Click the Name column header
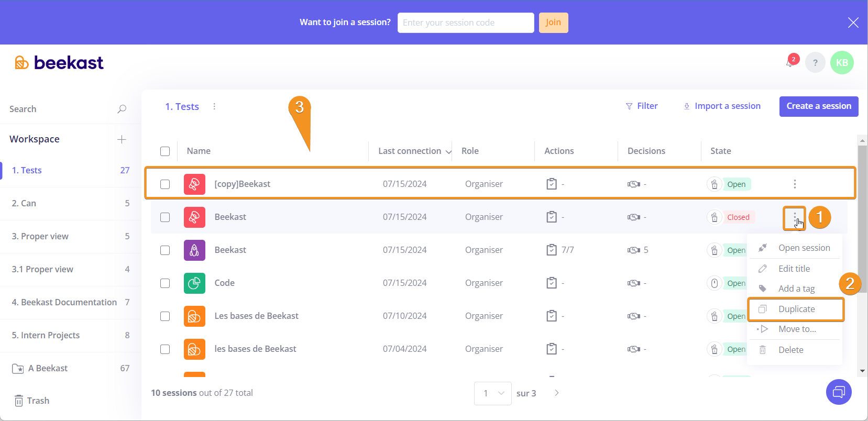The width and height of the screenshot is (868, 421). pyautogui.click(x=199, y=151)
